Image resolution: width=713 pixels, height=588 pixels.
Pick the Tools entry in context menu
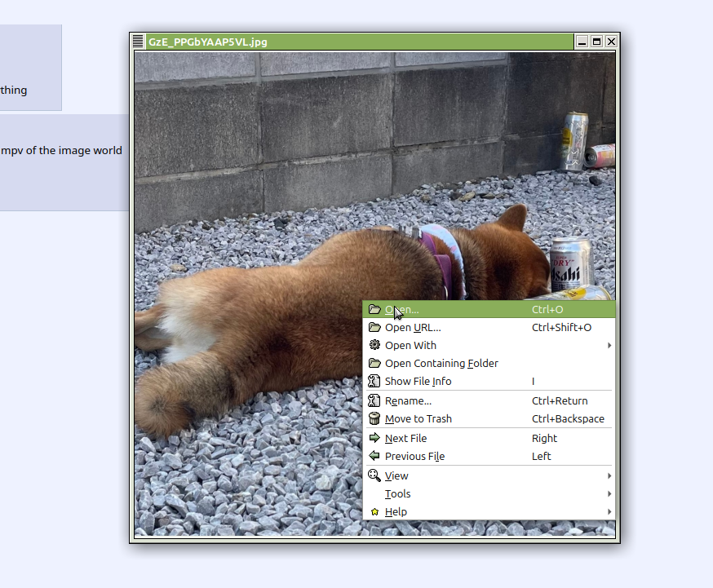[398, 493]
